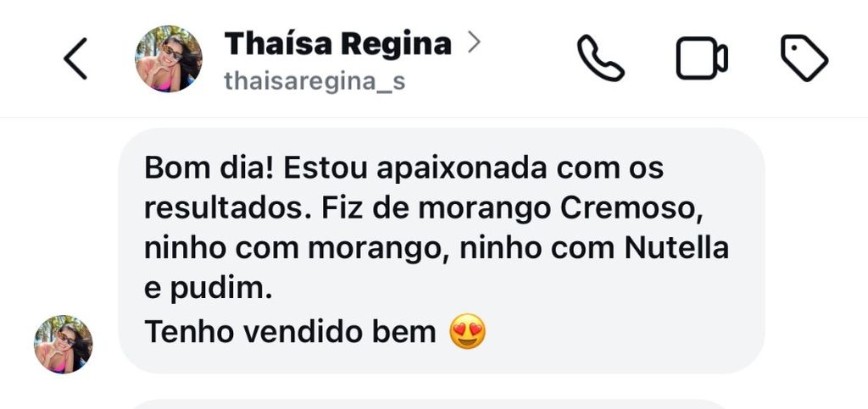Tap the word 'Nutella' in the message
Screen dimensions: 868x409
click(676, 249)
